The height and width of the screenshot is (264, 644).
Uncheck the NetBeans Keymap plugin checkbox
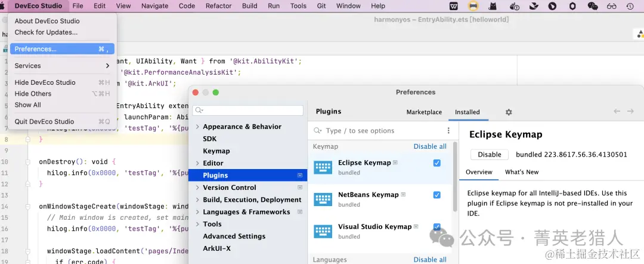coord(437,195)
